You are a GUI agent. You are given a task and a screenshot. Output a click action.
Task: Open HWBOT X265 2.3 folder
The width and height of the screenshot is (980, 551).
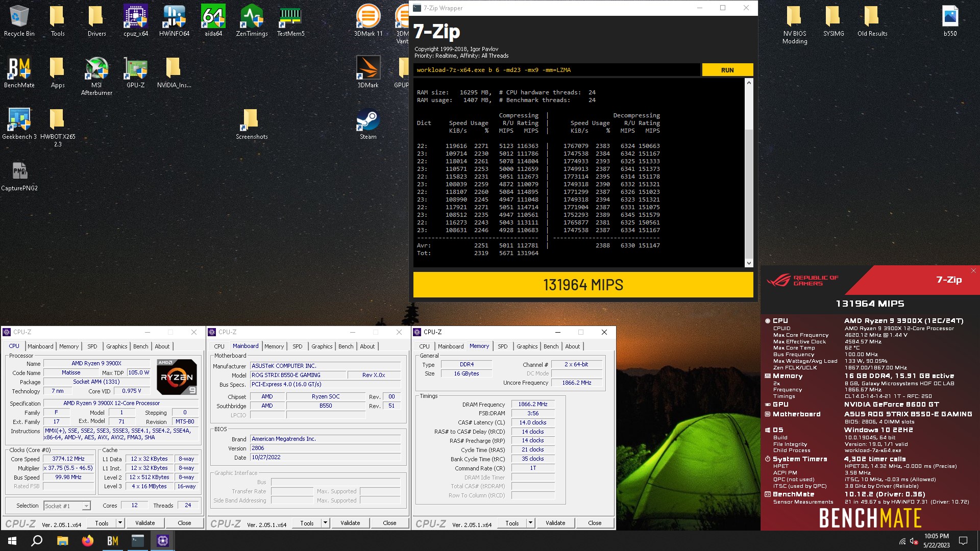click(58, 128)
